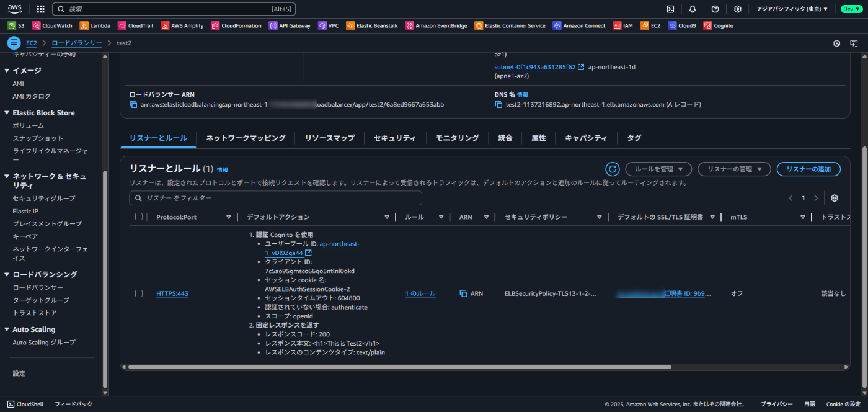The height and width of the screenshot is (412, 868).
Task: Open AWS Amplify favorite shortcut
Action: coord(183,25)
